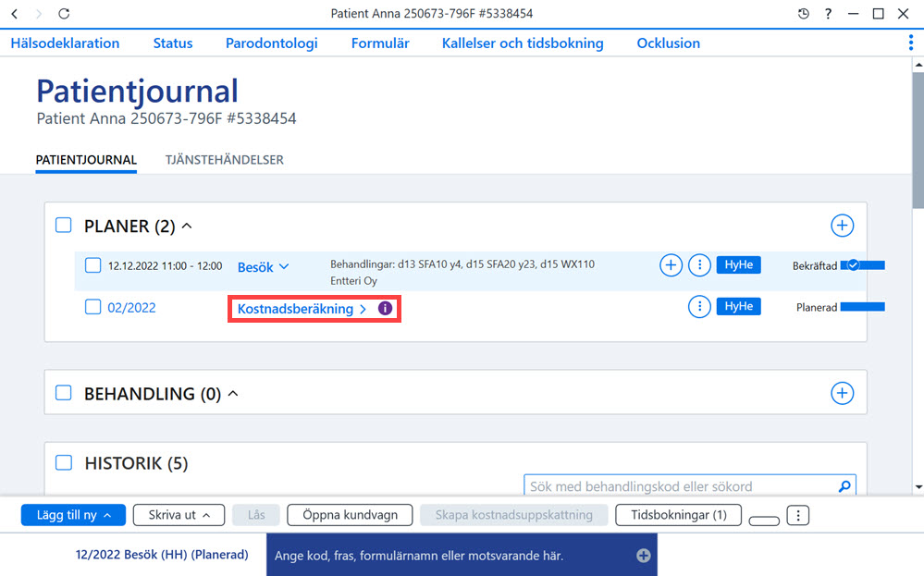Click Tidsbokningar (1) button
The height and width of the screenshot is (576, 924).
coord(678,515)
